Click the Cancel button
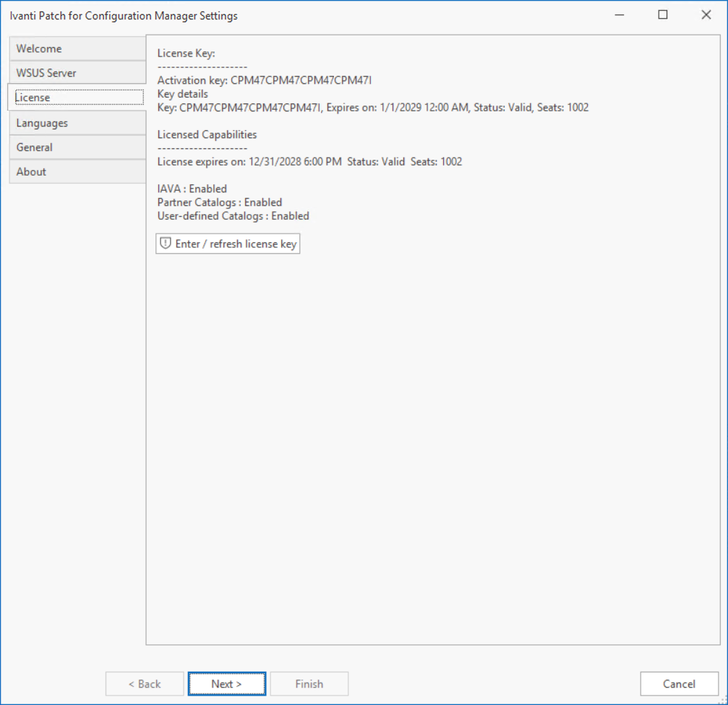The height and width of the screenshot is (705, 728). 679,684
